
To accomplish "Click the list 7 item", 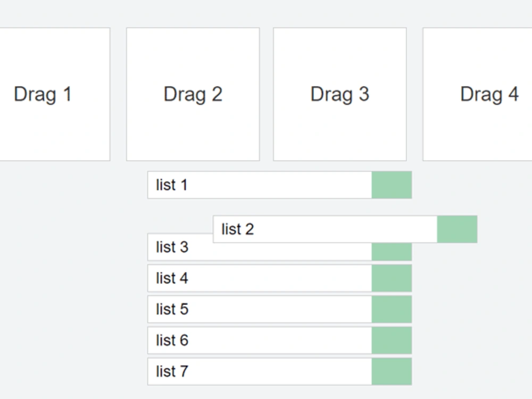I will tap(280, 371).
